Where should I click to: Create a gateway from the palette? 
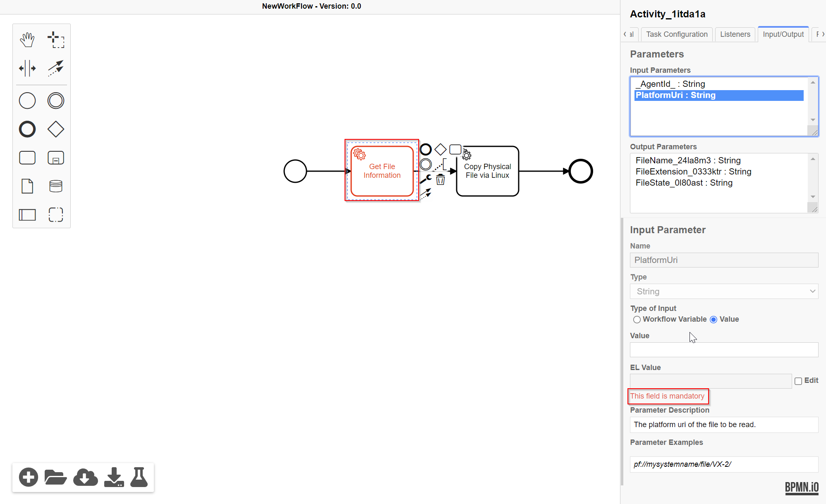56,129
